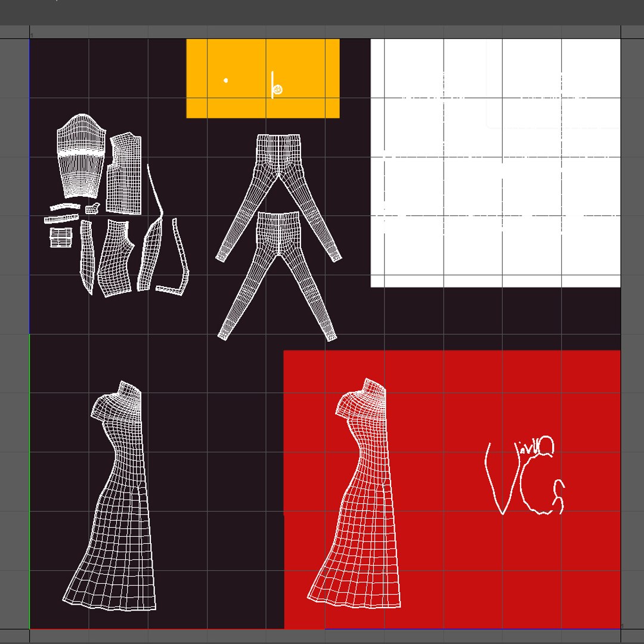Select the small square grid UV shell

pyautogui.click(x=61, y=237)
